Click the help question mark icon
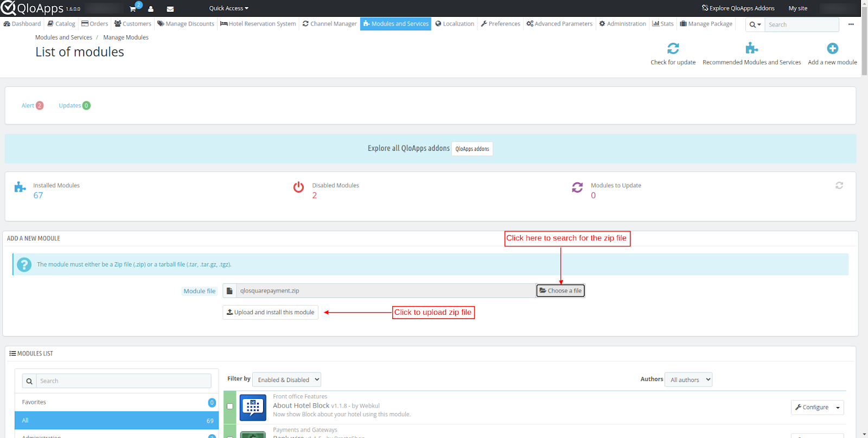Screen dimensions: 868x438 pyautogui.click(x=24, y=264)
